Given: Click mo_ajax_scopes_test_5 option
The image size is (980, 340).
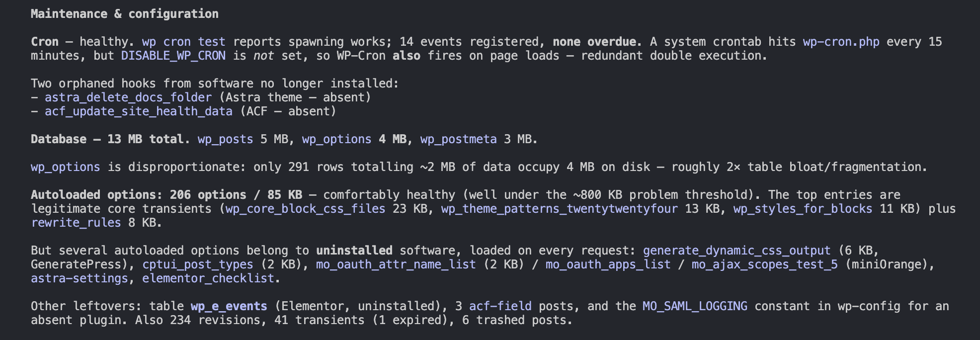Looking at the screenshot, I should (765, 264).
